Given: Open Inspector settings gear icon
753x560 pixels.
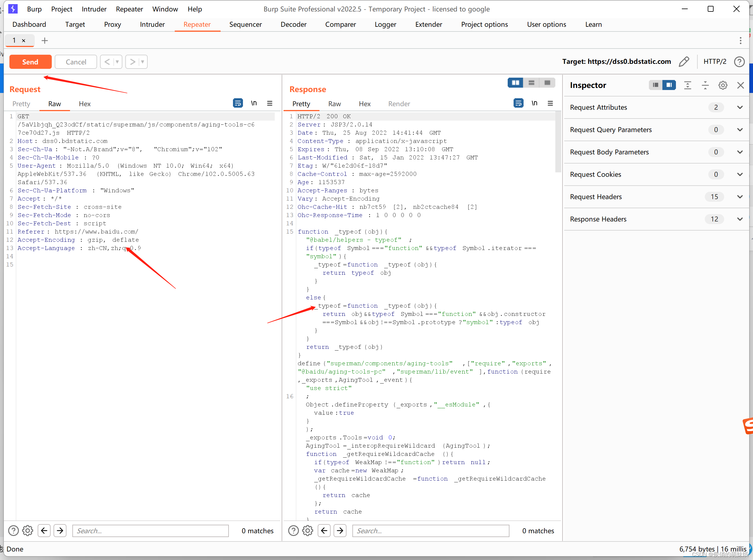Looking at the screenshot, I should pyautogui.click(x=722, y=85).
